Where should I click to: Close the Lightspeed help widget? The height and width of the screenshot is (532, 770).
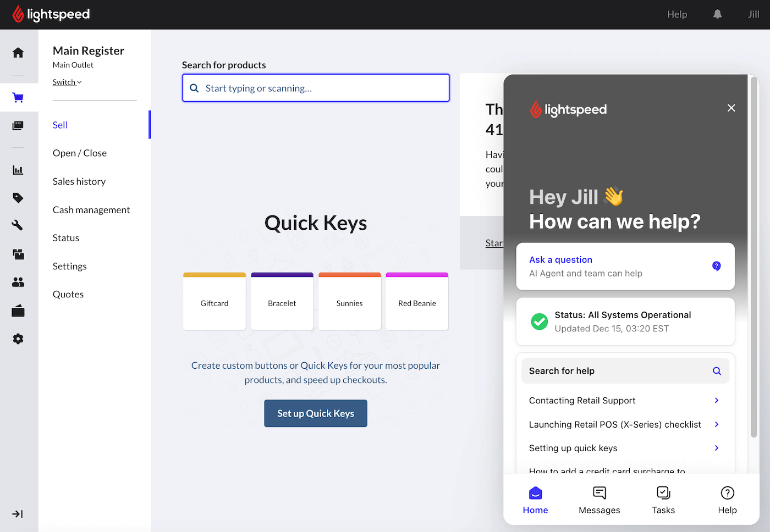732,108
